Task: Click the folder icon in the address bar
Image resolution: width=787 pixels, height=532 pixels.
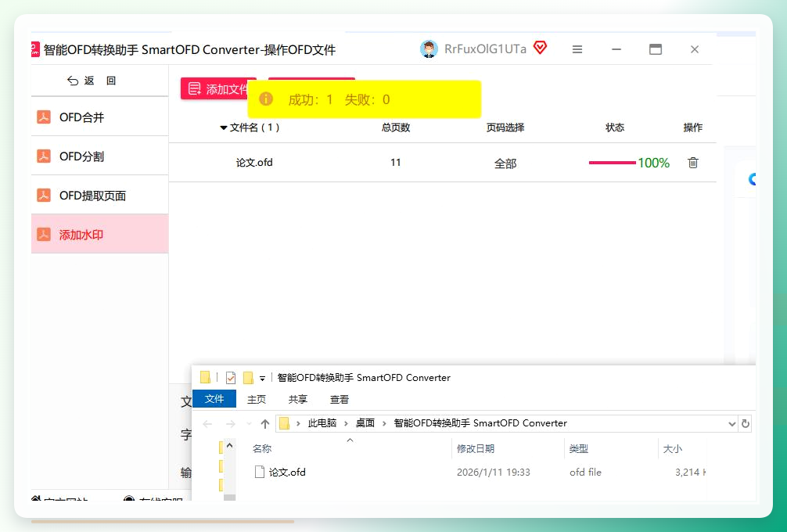Action: coord(284,423)
